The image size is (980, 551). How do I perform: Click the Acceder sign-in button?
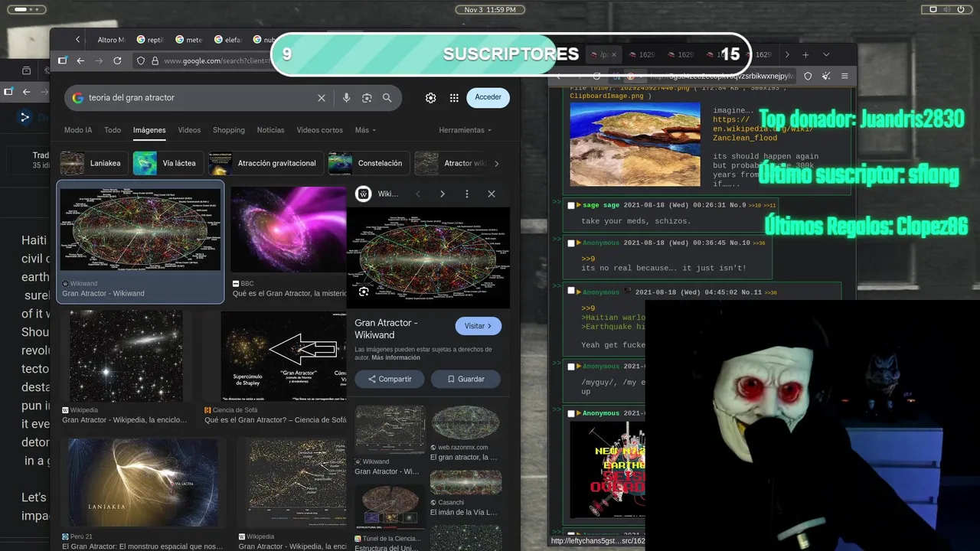point(488,97)
